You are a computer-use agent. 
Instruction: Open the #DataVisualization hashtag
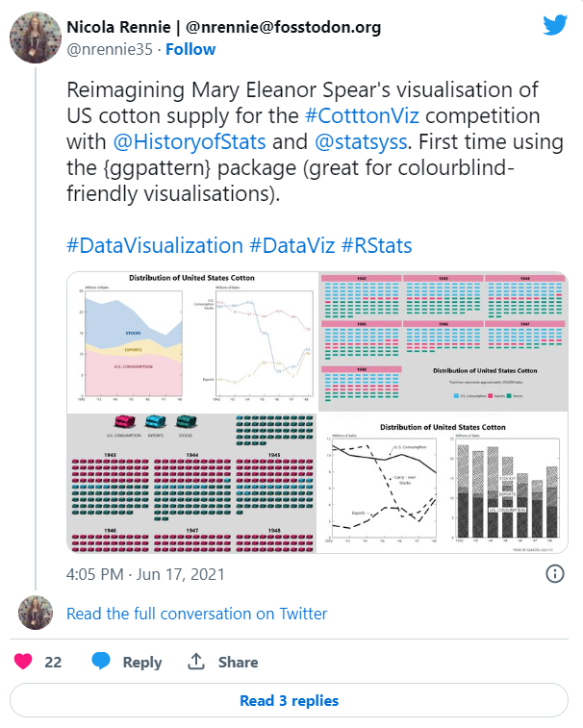(x=155, y=245)
